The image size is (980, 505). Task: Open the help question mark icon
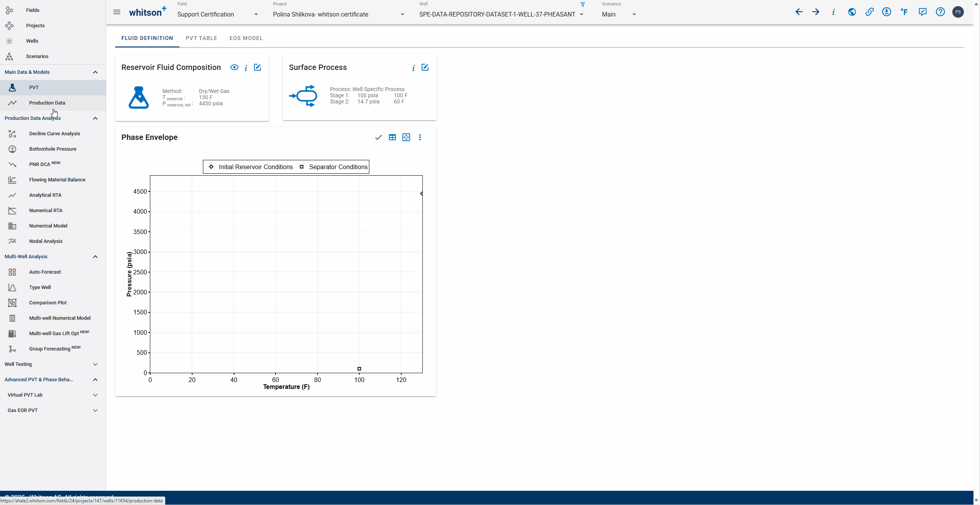tap(940, 12)
